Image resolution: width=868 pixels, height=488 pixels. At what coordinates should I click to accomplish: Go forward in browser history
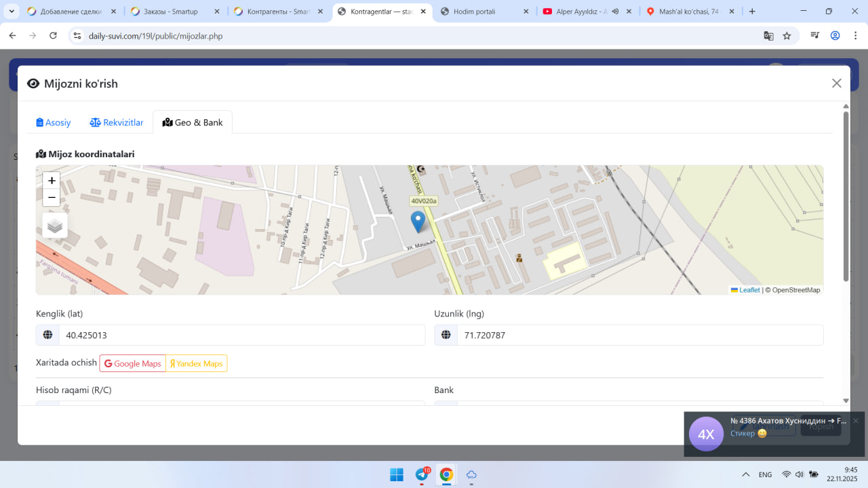[33, 36]
